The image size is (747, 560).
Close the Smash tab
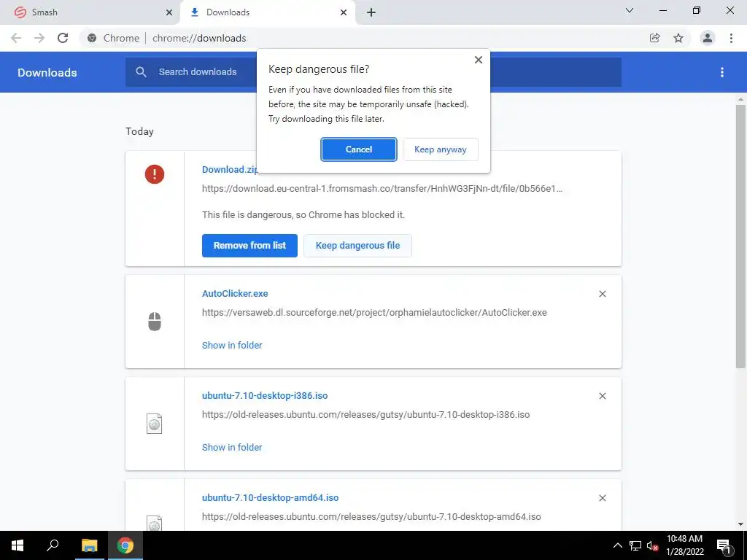[x=169, y=13]
